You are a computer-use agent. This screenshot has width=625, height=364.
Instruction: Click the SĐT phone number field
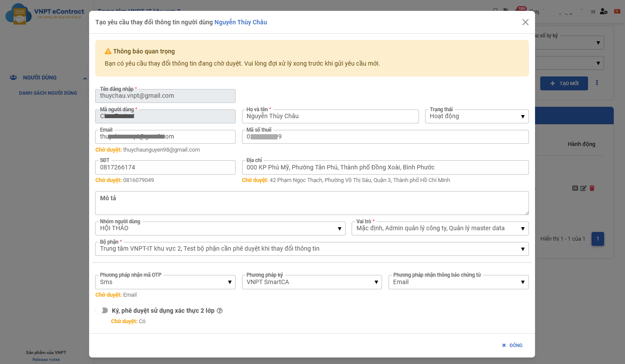click(165, 167)
